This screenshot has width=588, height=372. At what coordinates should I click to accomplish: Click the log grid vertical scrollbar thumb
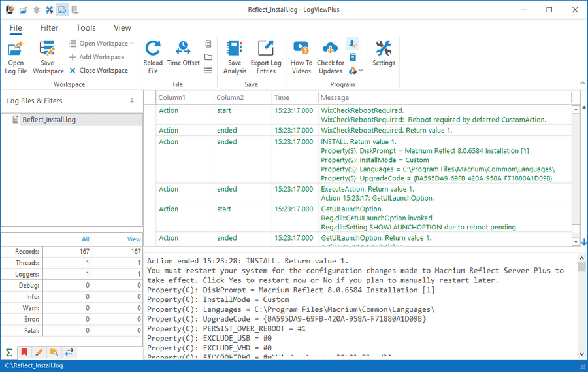point(576,229)
